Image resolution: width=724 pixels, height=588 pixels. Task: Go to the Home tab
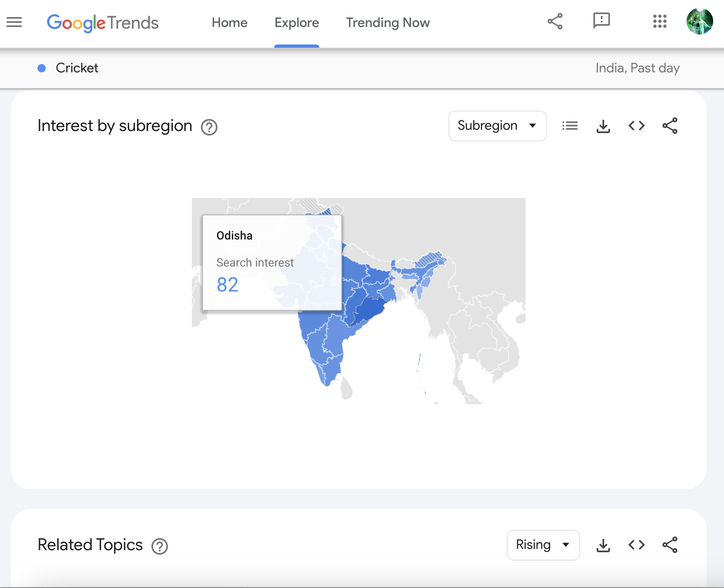pyautogui.click(x=229, y=22)
